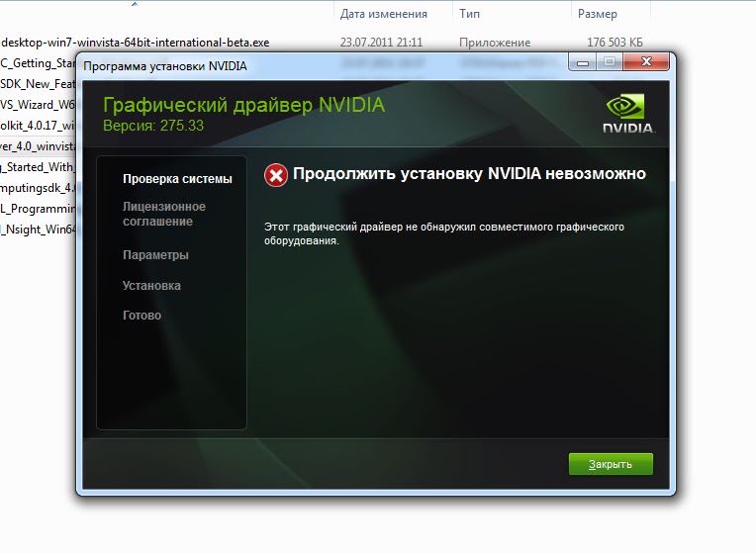Click the disabled maximize button of the installer

tap(610, 62)
